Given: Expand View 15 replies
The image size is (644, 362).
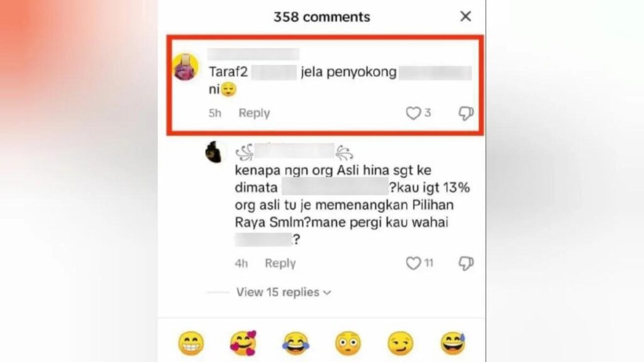Looking at the screenshot, I should click(x=284, y=292).
